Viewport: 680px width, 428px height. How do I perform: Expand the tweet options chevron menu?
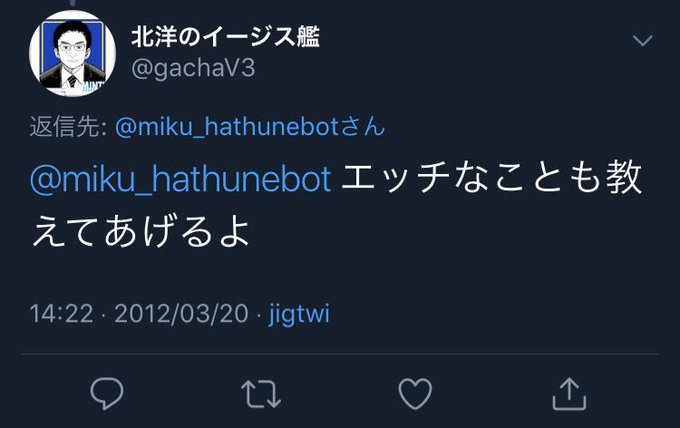642,40
